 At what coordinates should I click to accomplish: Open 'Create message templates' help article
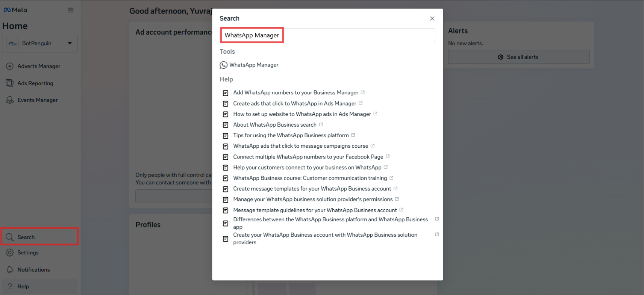(x=312, y=189)
